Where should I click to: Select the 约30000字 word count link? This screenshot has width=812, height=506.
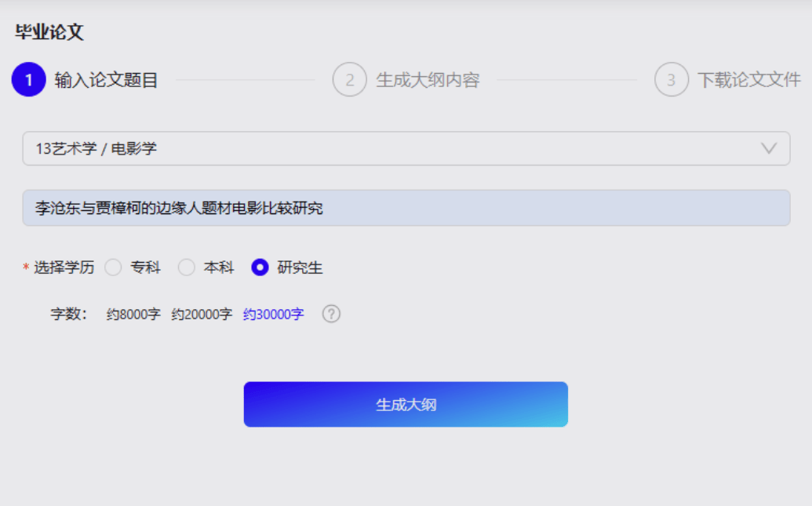(x=273, y=314)
